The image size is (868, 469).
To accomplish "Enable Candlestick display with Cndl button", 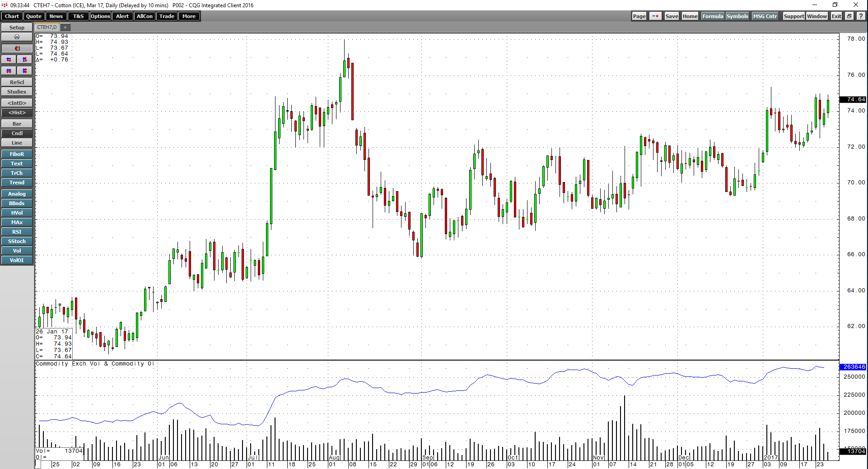I will (x=17, y=133).
